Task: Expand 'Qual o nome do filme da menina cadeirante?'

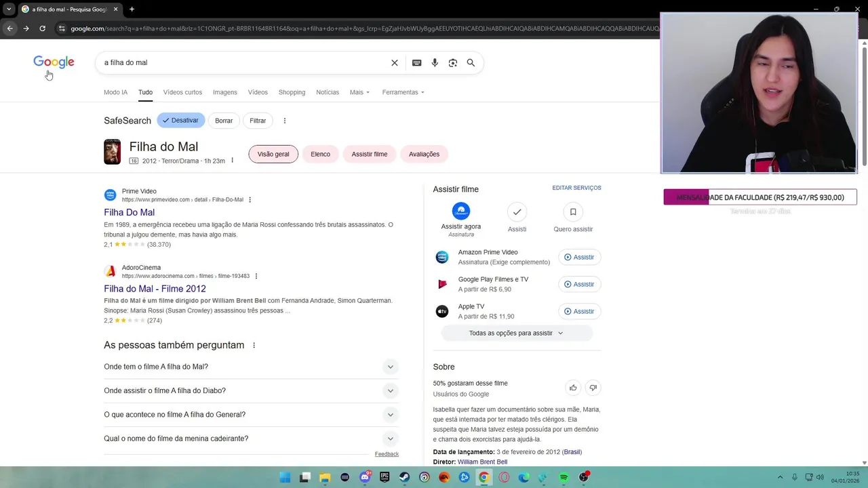Action: [251, 439]
